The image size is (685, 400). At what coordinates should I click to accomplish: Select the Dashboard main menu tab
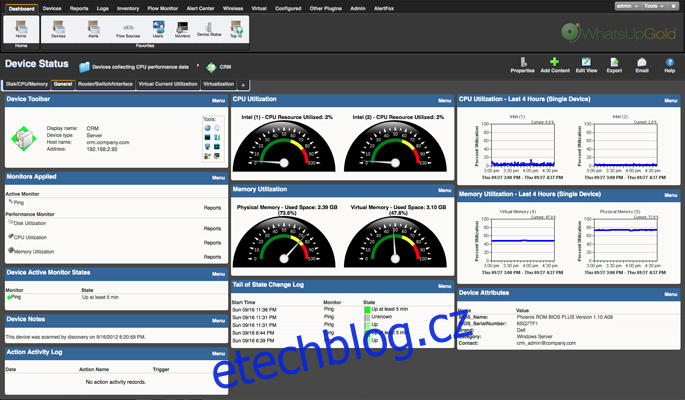coord(21,8)
